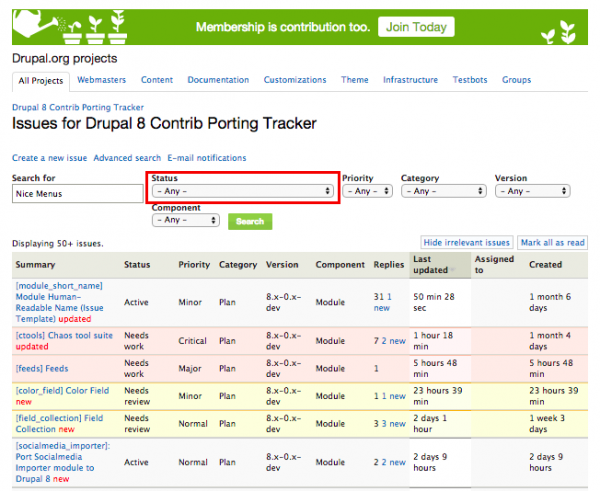This screenshot has width=600, height=491.
Task: Click '3 new' replies in field_collection row
Action: click(x=393, y=424)
